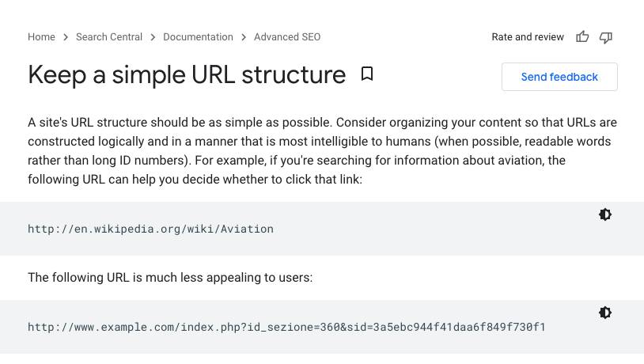Viewport: 644px width, 364px height.
Task: Click the intro paragraph about URL structure
Action: [323, 151]
